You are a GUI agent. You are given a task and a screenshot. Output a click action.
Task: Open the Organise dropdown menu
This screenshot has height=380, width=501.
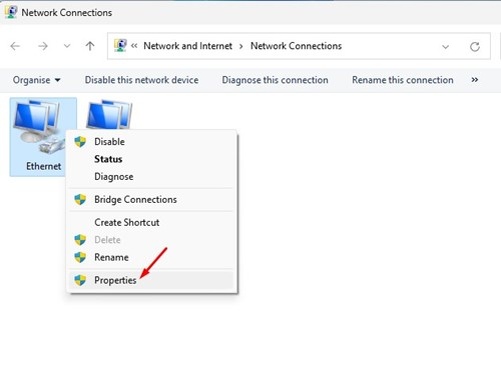tap(36, 80)
